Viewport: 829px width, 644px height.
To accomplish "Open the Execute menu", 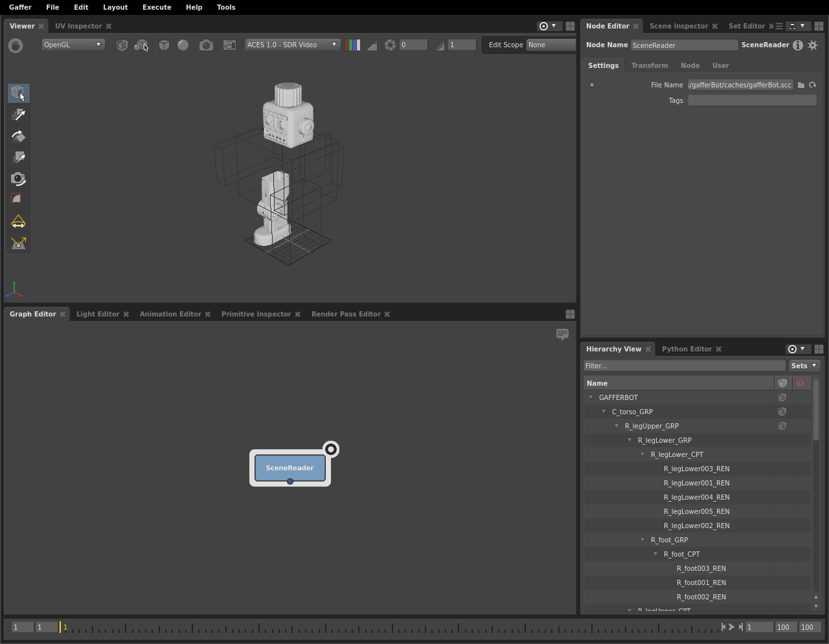I will pos(157,7).
